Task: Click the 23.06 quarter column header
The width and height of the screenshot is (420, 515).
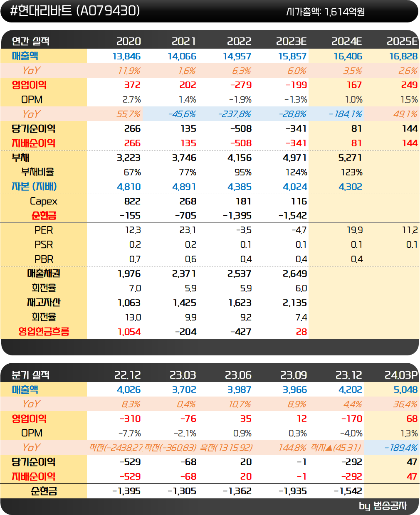Action: point(238,375)
